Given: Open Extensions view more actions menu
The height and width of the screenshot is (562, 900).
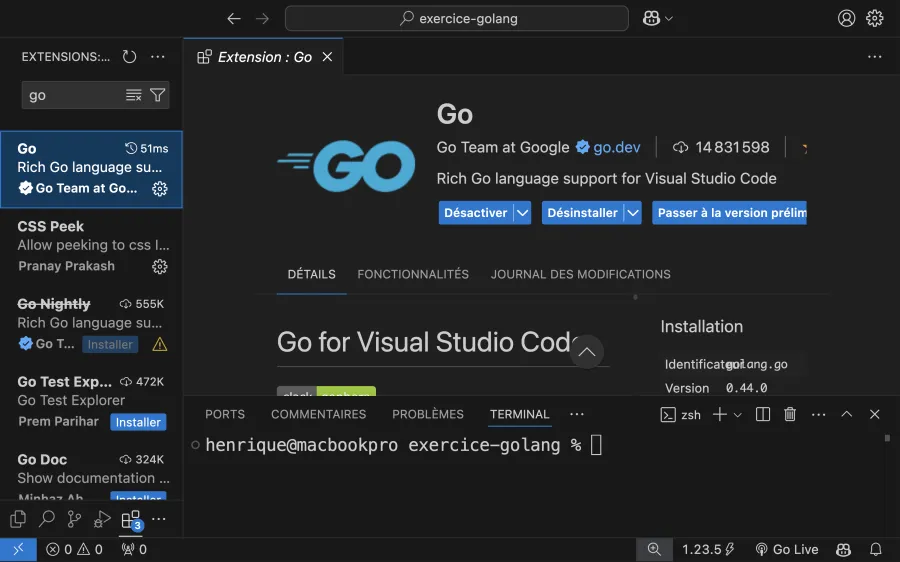Looking at the screenshot, I should 157,57.
